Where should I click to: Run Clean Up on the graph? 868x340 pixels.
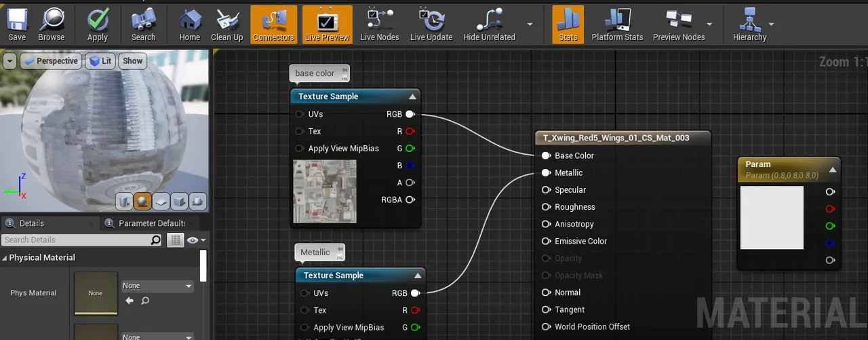[x=226, y=24]
